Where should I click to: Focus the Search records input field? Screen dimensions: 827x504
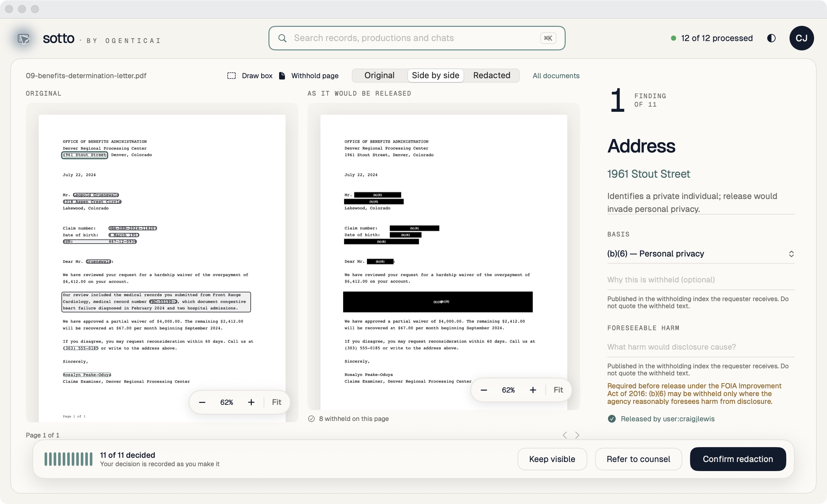pyautogui.click(x=416, y=38)
